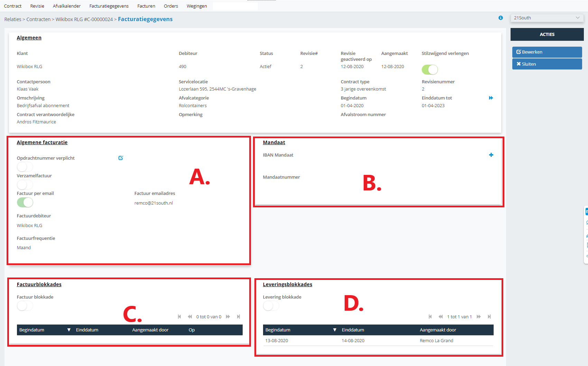
Task: Click 14-08-2020 end date cell
Action: pyautogui.click(x=353, y=340)
